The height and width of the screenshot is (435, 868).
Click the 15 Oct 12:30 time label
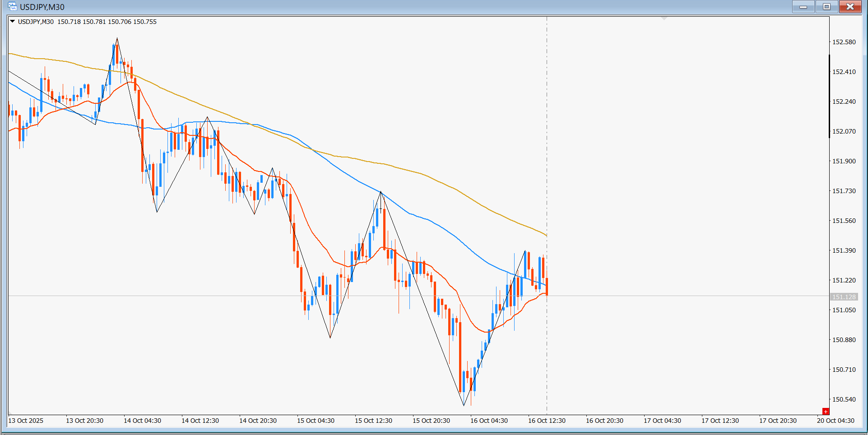(373, 421)
